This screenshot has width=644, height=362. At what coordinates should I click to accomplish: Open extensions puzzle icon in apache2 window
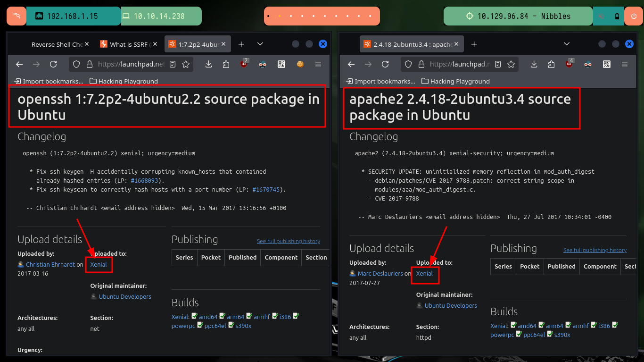click(x=551, y=64)
